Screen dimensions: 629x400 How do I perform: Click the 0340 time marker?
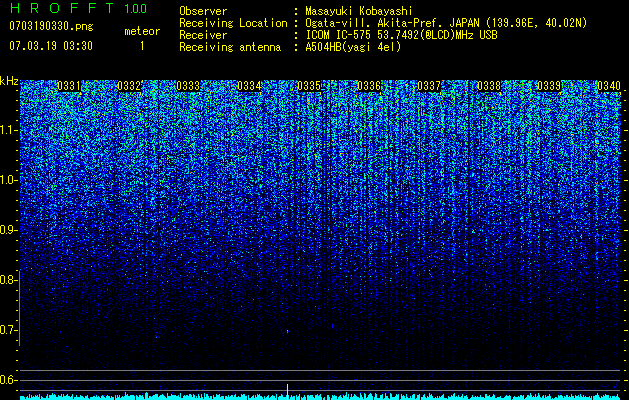(x=609, y=86)
